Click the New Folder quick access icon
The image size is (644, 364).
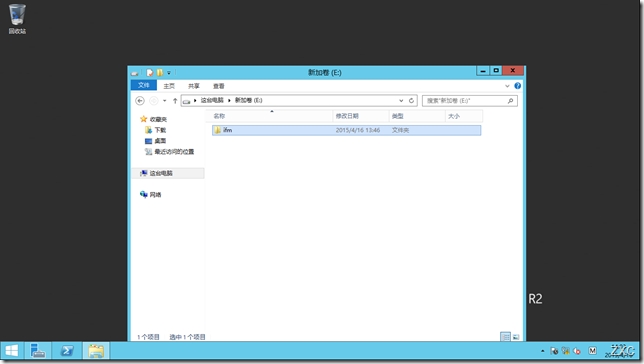click(160, 73)
